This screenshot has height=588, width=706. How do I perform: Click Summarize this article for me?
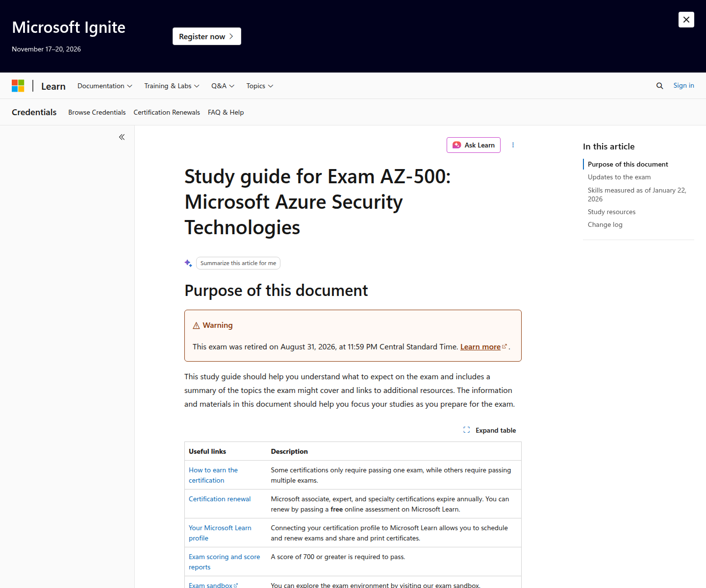(238, 263)
